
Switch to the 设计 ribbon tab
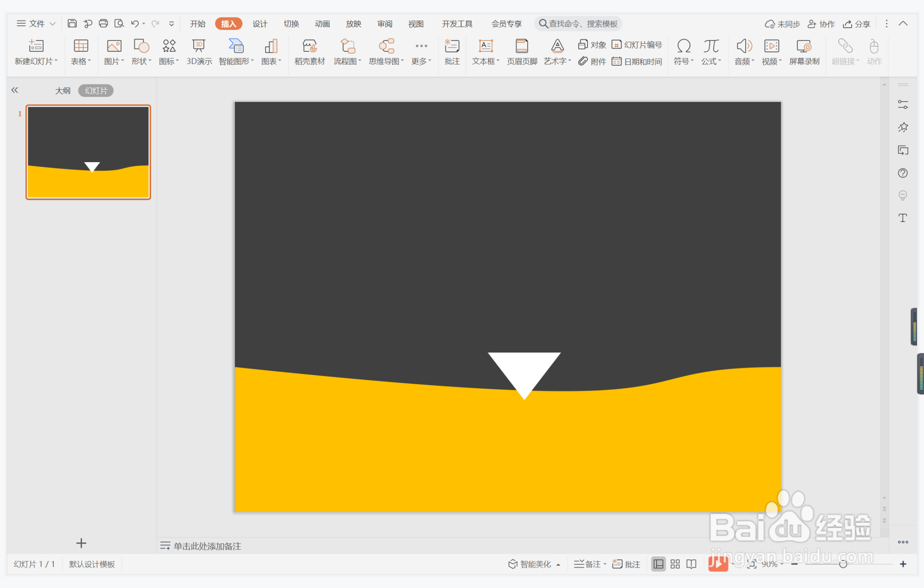click(259, 24)
